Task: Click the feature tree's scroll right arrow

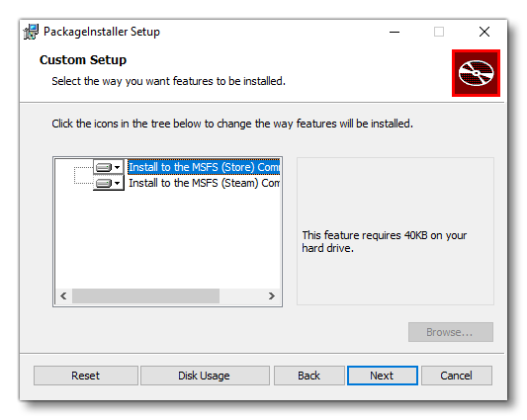Action: [x=272, y=296]
